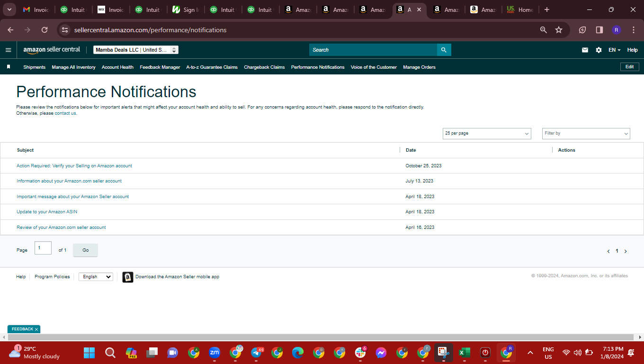
Task: Go to Manage All Inventory
Action: coord(73,67)
